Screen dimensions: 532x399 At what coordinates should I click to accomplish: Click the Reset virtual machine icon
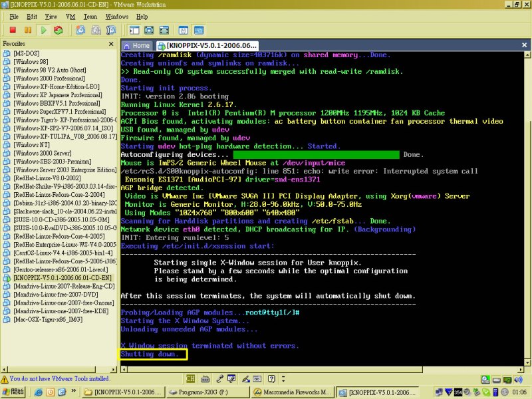[x=59, y=30]
